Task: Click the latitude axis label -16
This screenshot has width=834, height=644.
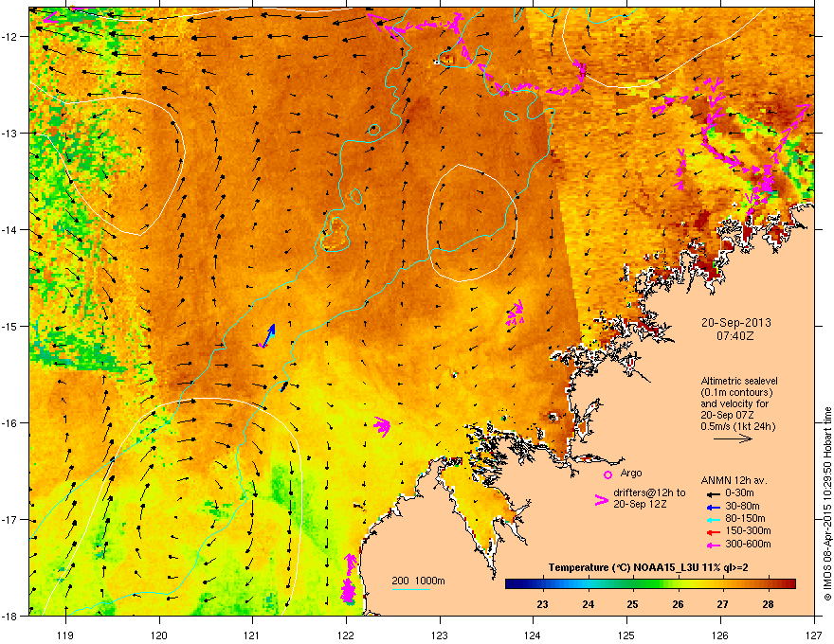Action: coord(10,423)
